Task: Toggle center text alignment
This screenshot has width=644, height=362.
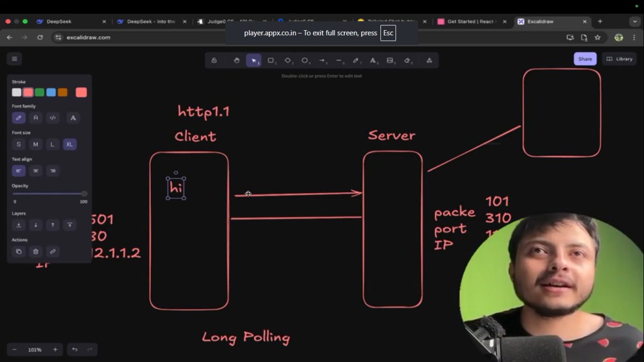Action: click(35, 171)
